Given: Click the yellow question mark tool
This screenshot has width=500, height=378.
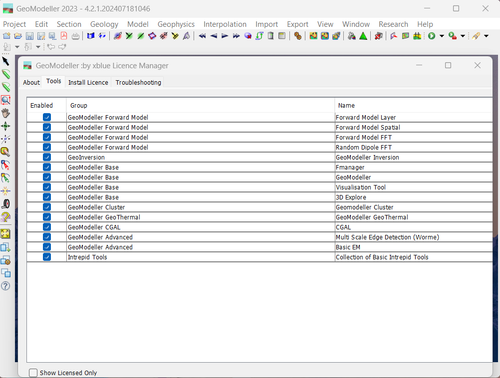Looking at the screenshot, I should tap(6, 217).
